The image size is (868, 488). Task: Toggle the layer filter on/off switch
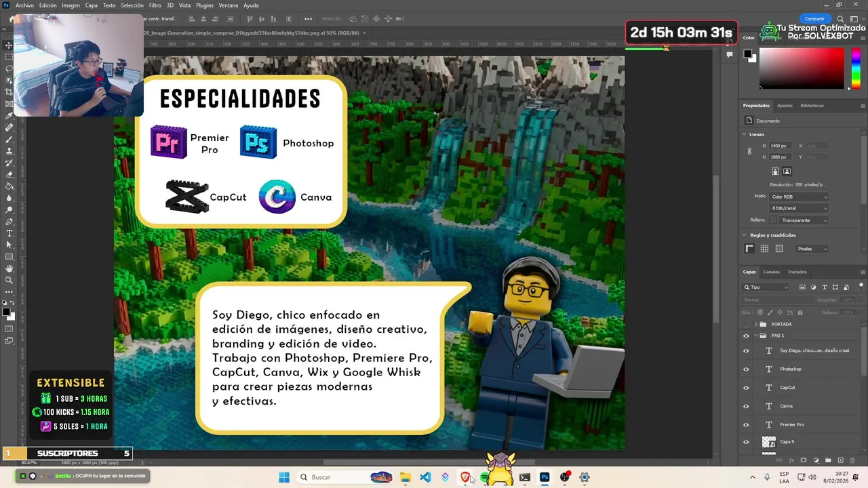862,285
